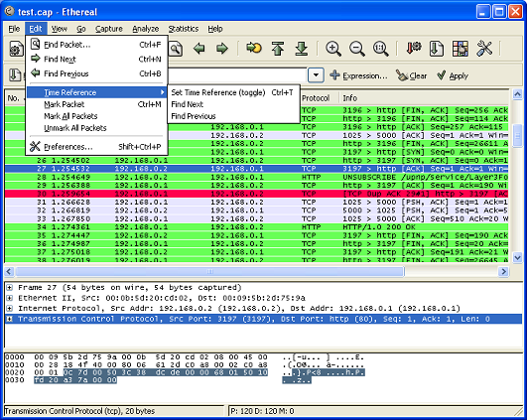
Task: Click packet list scroll down arrow
Action: coord(517,257)
